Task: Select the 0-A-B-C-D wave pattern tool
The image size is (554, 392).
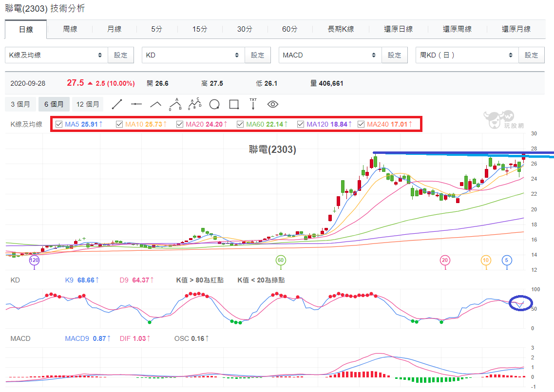Action: pos(195,104)
